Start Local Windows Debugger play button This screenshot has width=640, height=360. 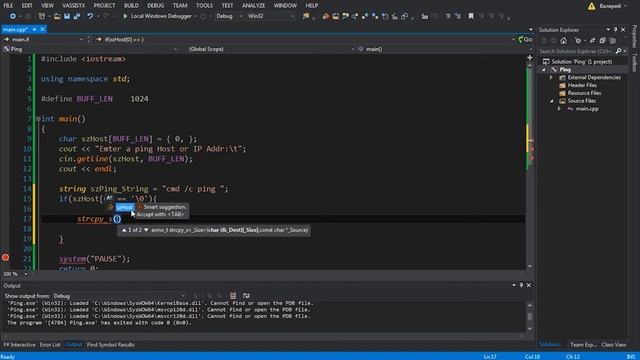tap(125, 16)
